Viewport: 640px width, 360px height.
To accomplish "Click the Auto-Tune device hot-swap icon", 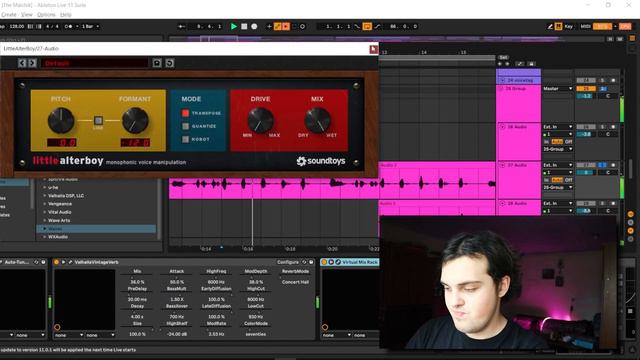I will pos(36,262).
